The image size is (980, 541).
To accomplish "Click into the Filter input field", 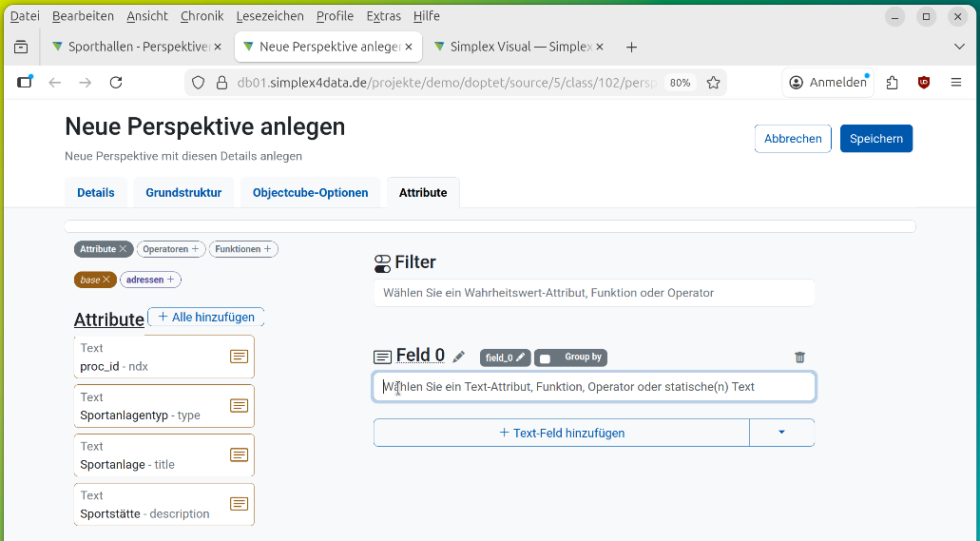I will [x=594, y=293].
